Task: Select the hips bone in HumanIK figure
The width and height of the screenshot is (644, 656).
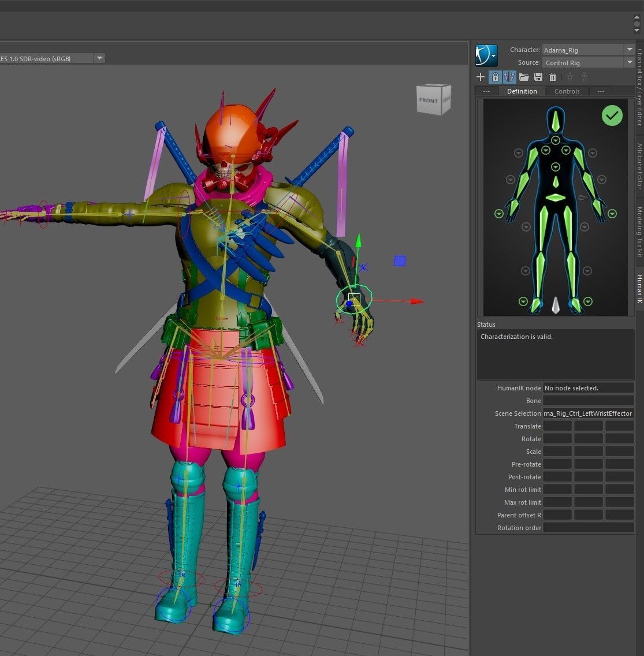Action: point(556,197)
